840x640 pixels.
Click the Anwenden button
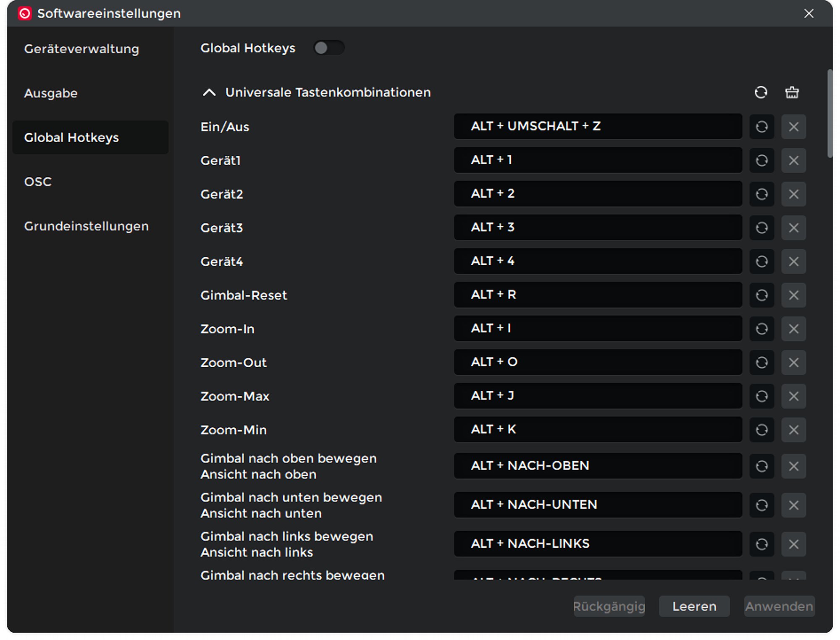pyautogui.click(x=779, y=606)
